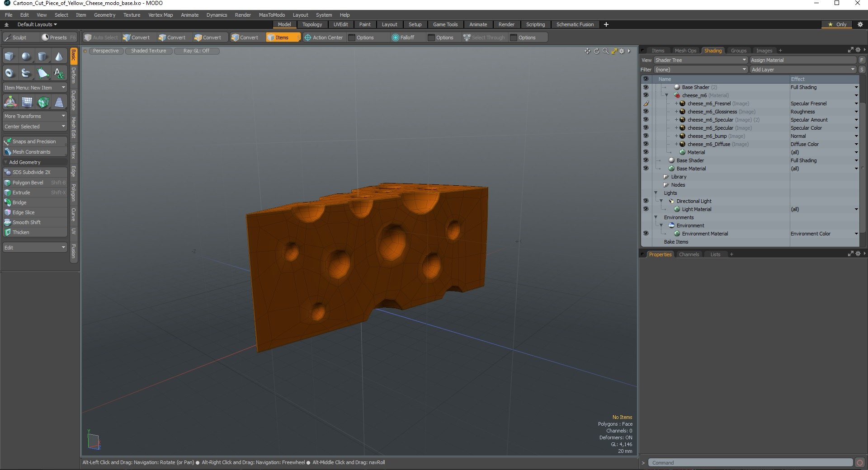The width and height of the screenshot is (868, 470).
Task: Switch to the Channels tab
Action: click(689, 254)
